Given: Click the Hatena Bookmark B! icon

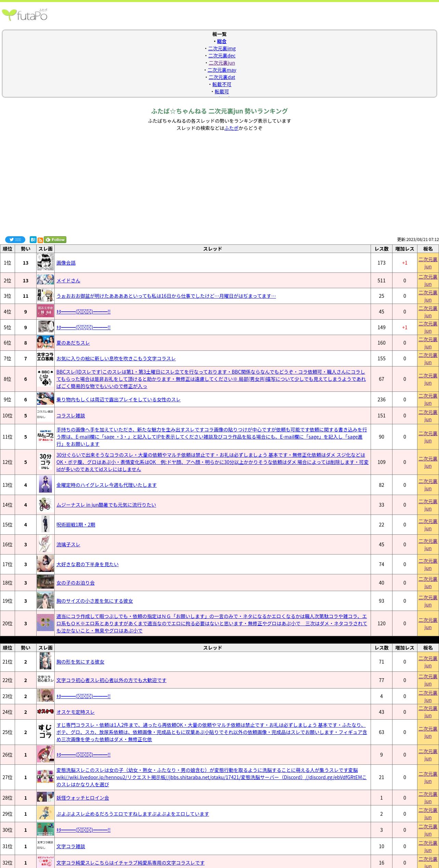Looking at the screenshot, I should 33,240.
